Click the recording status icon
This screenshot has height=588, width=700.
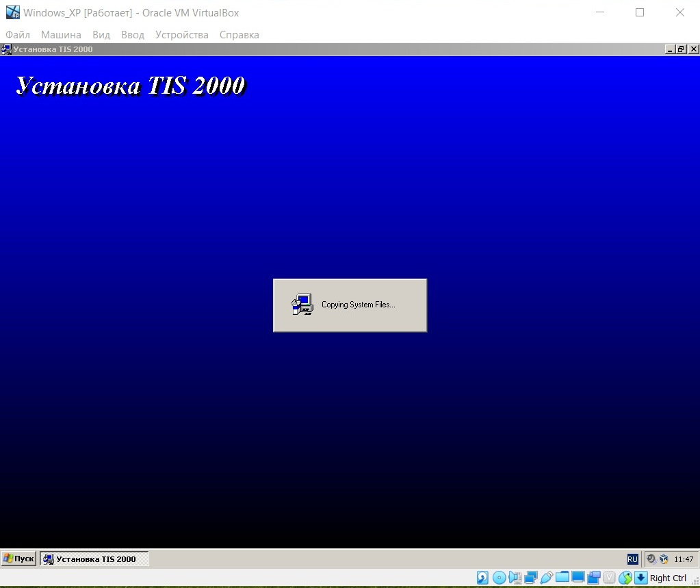tap(594, 578)
